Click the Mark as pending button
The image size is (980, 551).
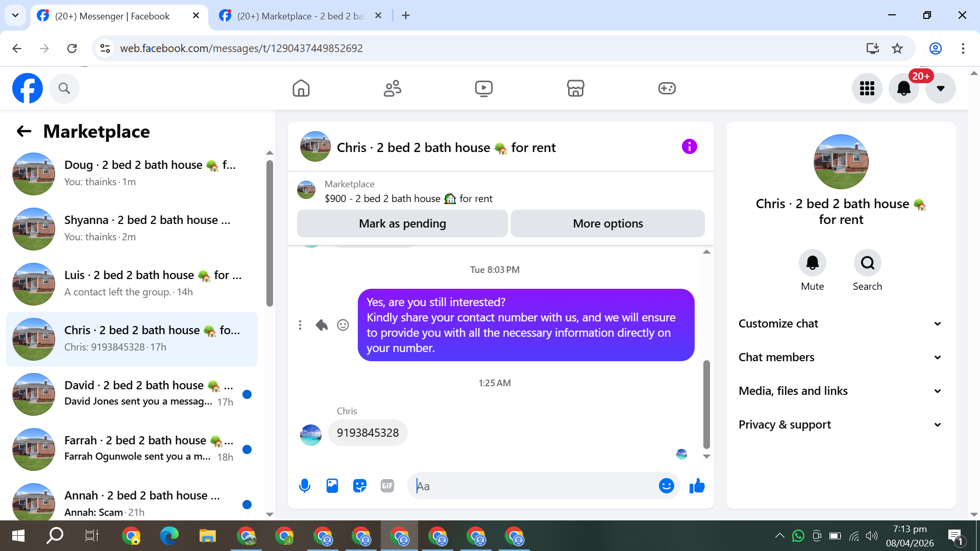tap(402, 223)
